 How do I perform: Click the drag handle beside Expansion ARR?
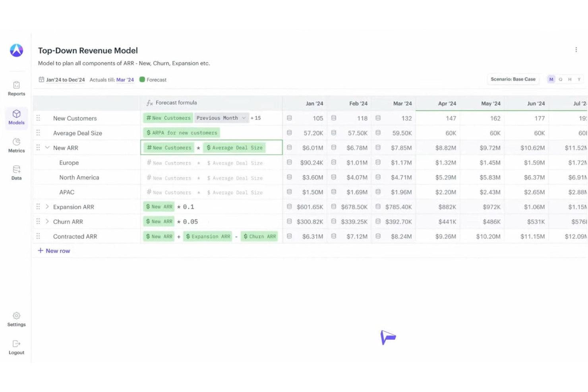(38, 207)
